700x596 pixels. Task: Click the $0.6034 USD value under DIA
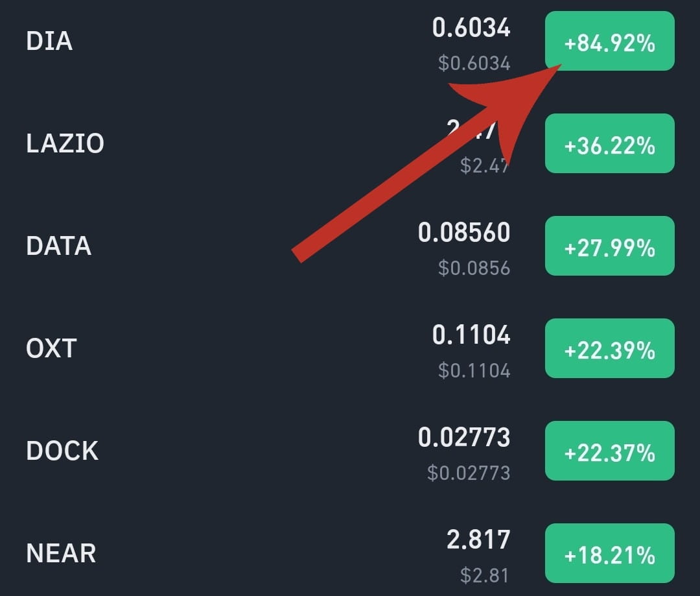[475, 63]
